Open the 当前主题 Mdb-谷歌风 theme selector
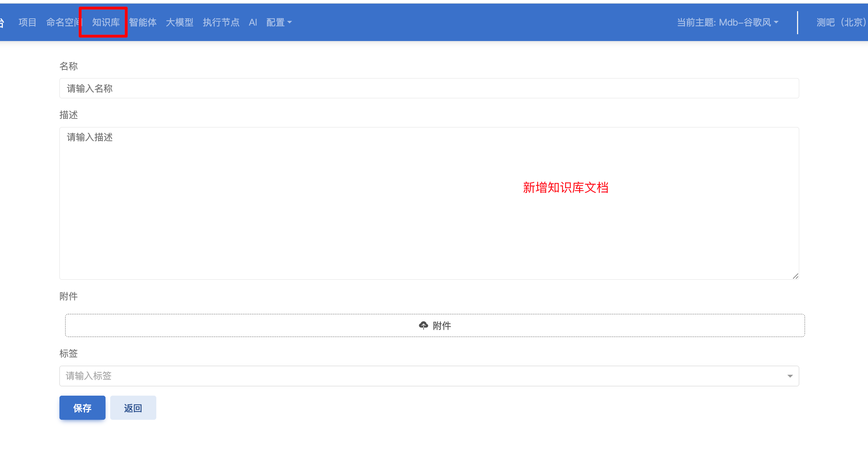Image resolution: width=868 pixels, height=450 pixels. pyautogui.click(x=728, y=22)
